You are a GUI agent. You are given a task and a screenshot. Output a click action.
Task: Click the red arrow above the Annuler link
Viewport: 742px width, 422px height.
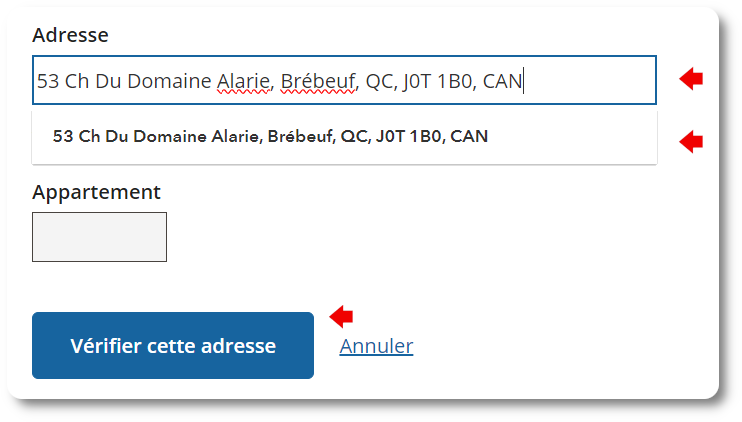pyautogui.click(x=342, y=316)
